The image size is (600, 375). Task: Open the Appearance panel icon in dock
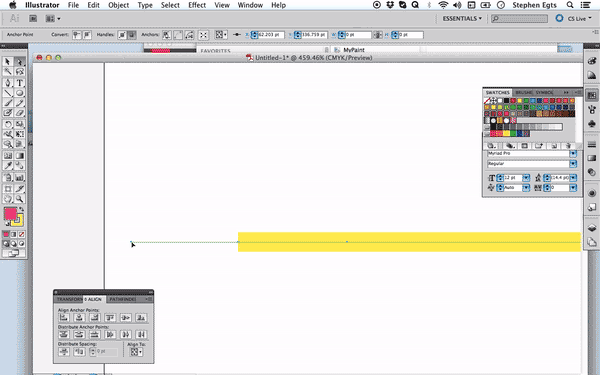pyautogui.click(x=592, y=193)
